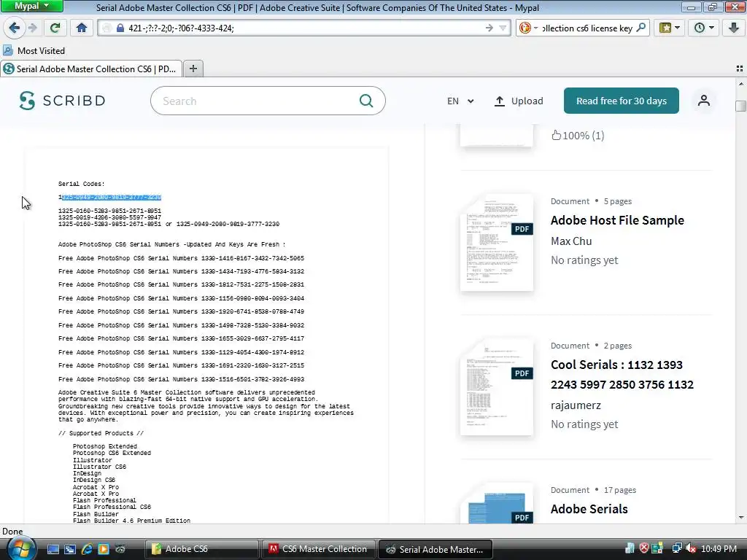Switch to Serial Adobe Master taskbar window
This screenshot has width=747, height=560.
point(436,549)
